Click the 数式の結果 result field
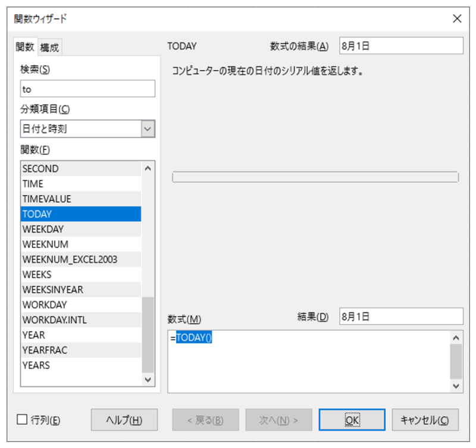Image resolution: width=476 pixels, height=448 pixels. (401, 46)
